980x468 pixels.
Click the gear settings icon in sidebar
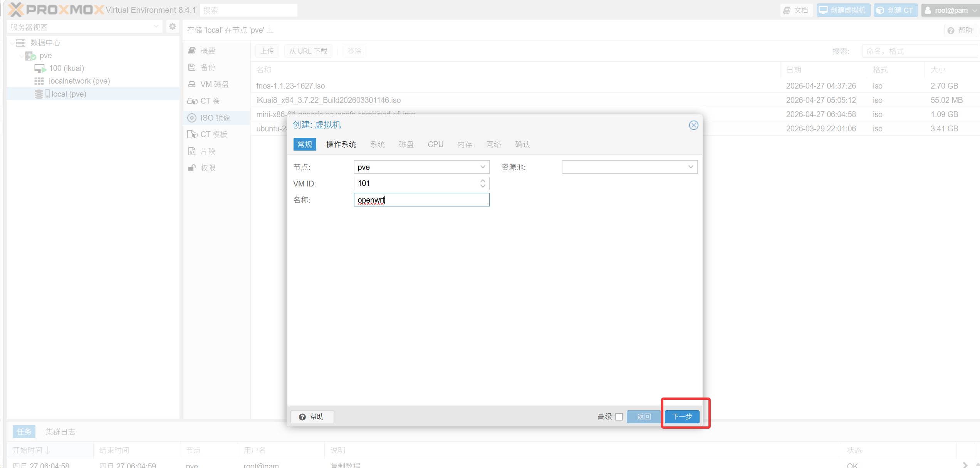point(172,27)
